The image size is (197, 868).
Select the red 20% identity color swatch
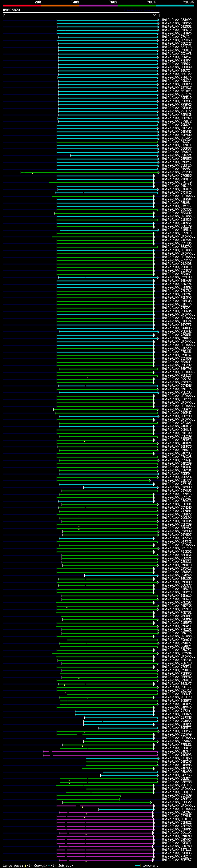coord(22,6)
